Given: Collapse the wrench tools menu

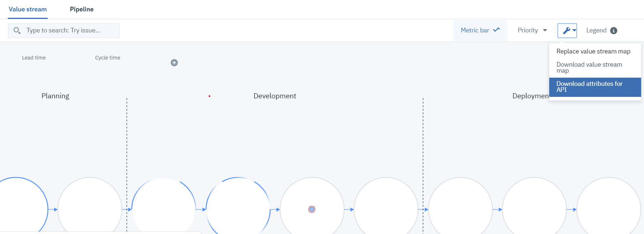Looking at the screenshot, I should pyautogui.click(x=567, y=31).
